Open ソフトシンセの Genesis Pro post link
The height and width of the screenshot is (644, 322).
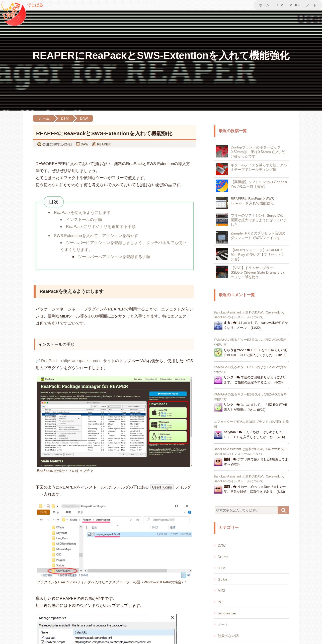point(259,184)
